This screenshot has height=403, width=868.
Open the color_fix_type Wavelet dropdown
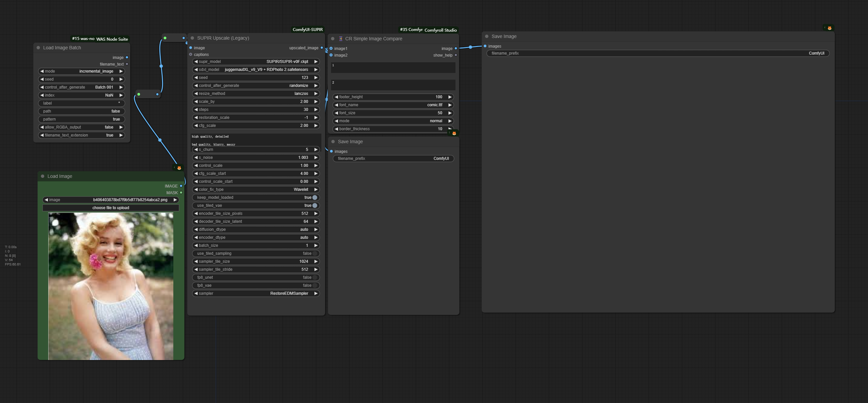[x=256, y=190]
